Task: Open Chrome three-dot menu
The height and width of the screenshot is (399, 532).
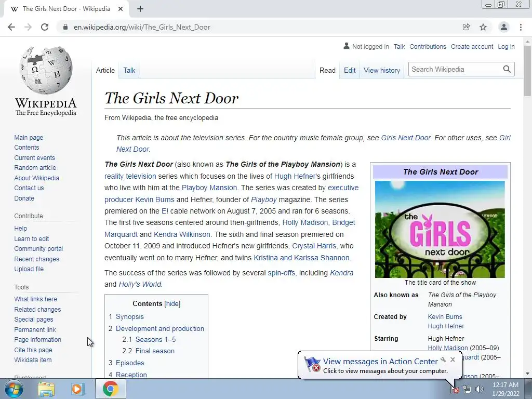Action: click(521, 27)
